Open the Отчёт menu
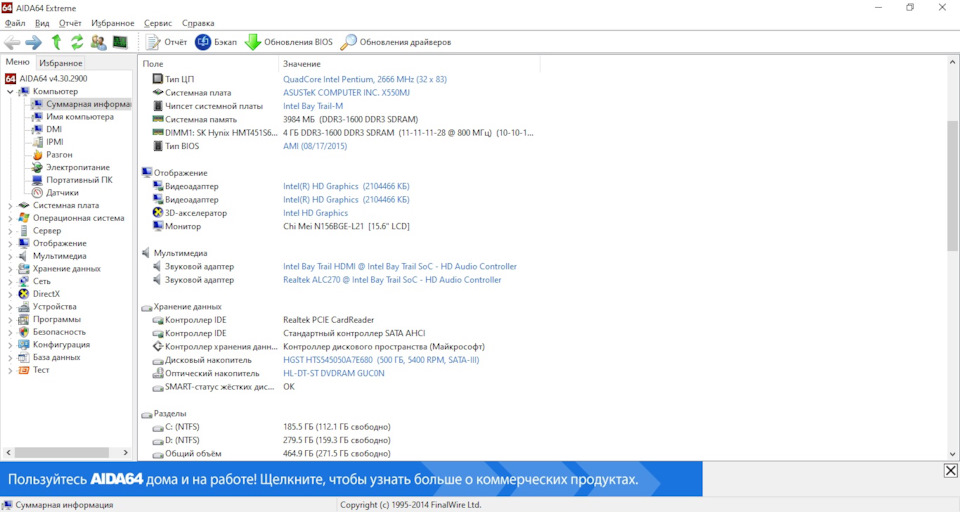The image size is (960, 512). [x=70, y=23]
